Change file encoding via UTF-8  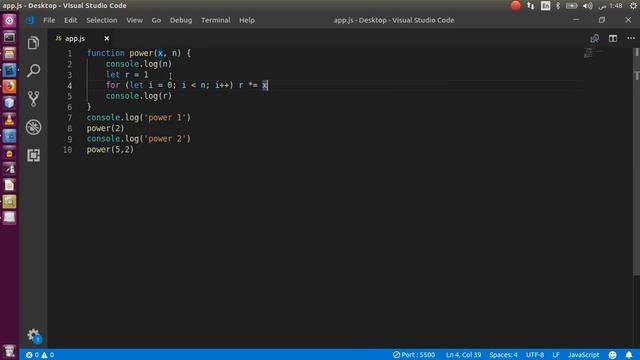(535, 355)
